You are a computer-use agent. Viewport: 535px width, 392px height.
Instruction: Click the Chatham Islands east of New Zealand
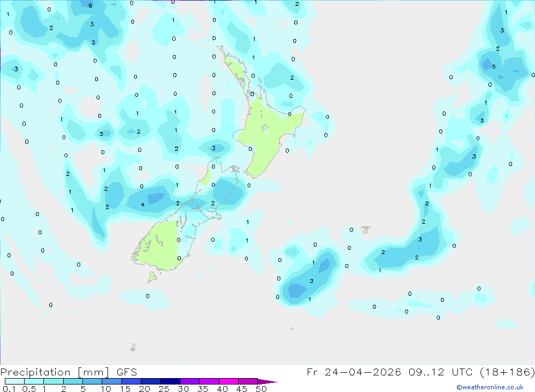point(365,229)
